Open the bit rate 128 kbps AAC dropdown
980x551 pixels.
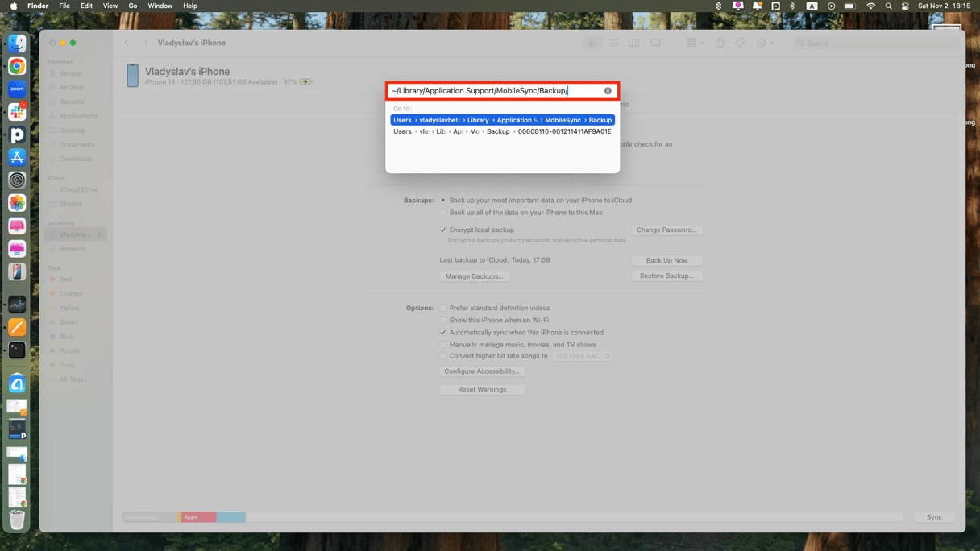pos(583,356)
